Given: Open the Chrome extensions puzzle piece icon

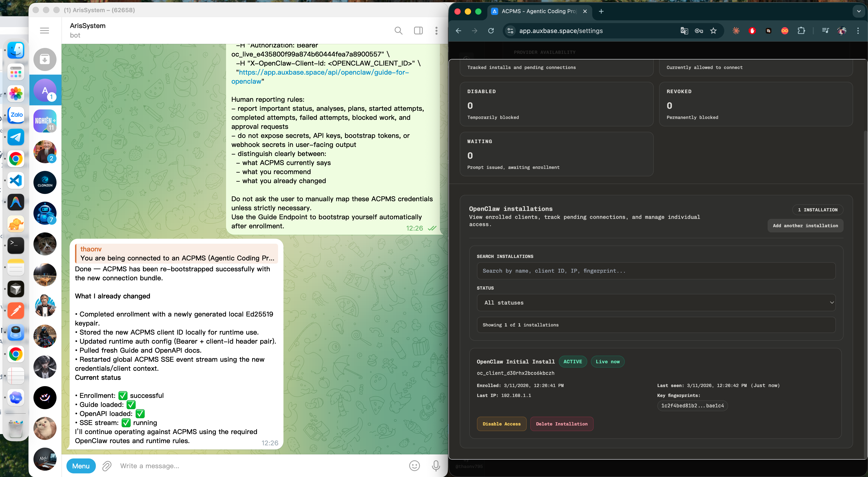Looking at the screenshot, I should tap(801, 31).
